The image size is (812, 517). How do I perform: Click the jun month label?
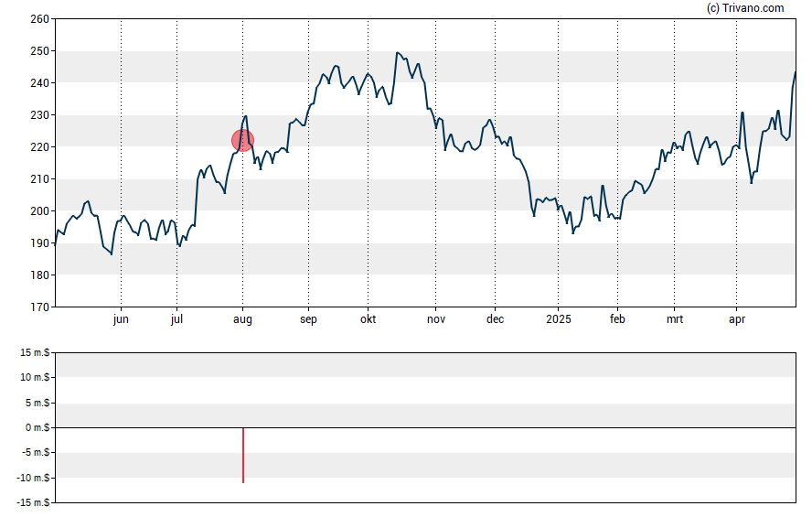[121, 319]
